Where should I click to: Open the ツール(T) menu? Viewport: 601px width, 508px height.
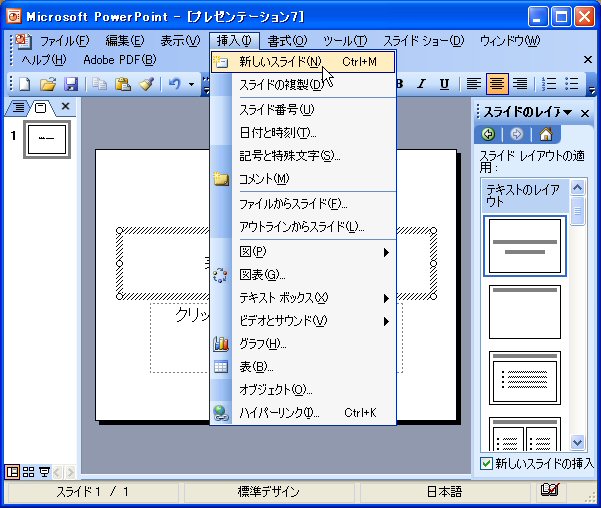pyautogui.click(x=345, y=41)
